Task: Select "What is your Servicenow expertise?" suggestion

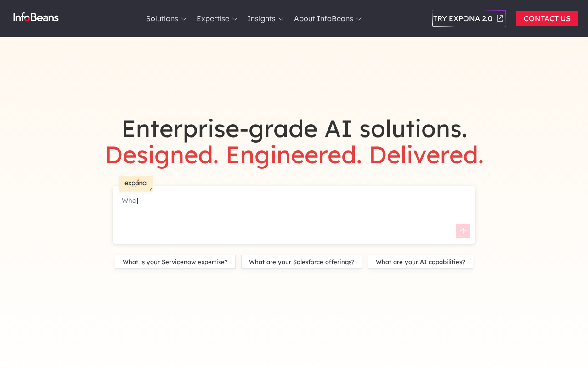Action: [x=175, y=262]
